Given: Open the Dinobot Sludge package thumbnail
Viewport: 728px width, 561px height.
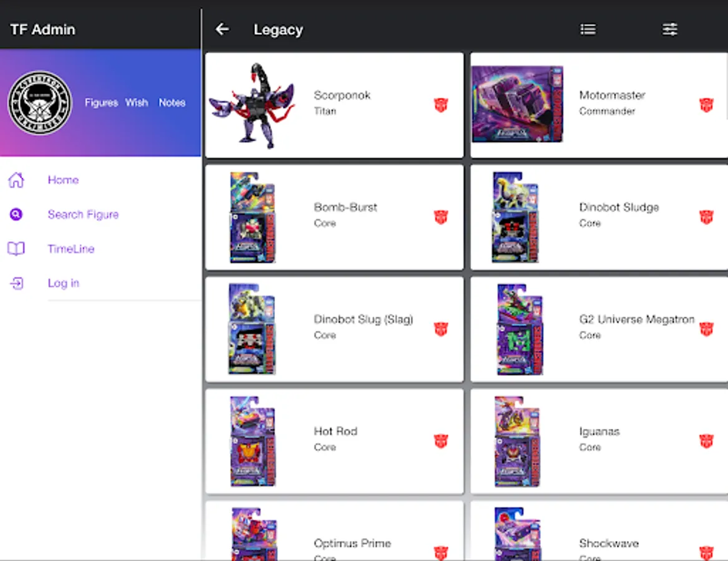Looking at the screenshot, I should tap(515, 217).
